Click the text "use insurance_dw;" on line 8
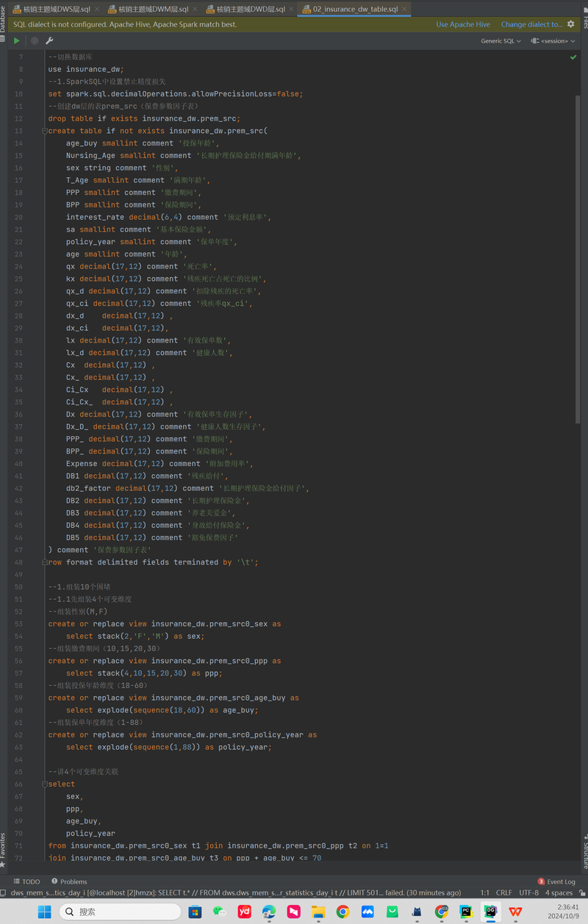This screenshot has height=924, width=588. coord(87,69)
